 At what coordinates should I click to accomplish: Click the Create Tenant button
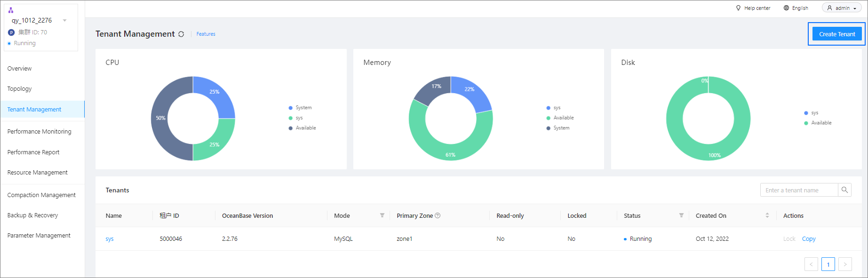(837, 34)
